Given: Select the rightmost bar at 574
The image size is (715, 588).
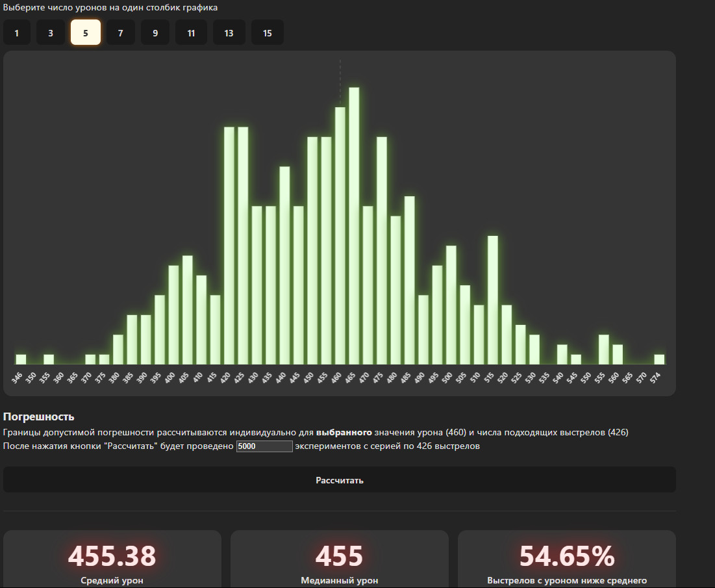Looking at the screenshot, I should tap(659, 359).
